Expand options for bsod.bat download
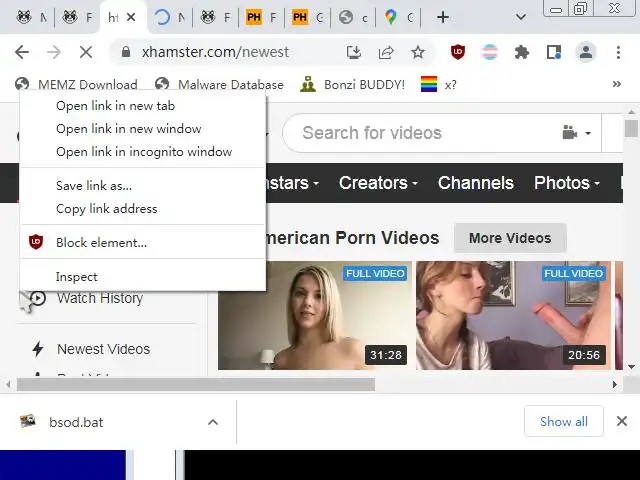640x480 pixels. [213, 422]
